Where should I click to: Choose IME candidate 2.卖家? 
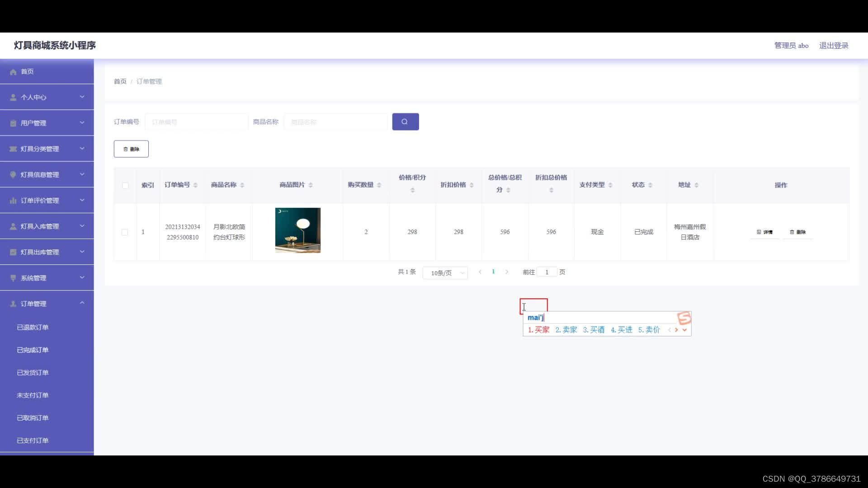click(566, 330)
